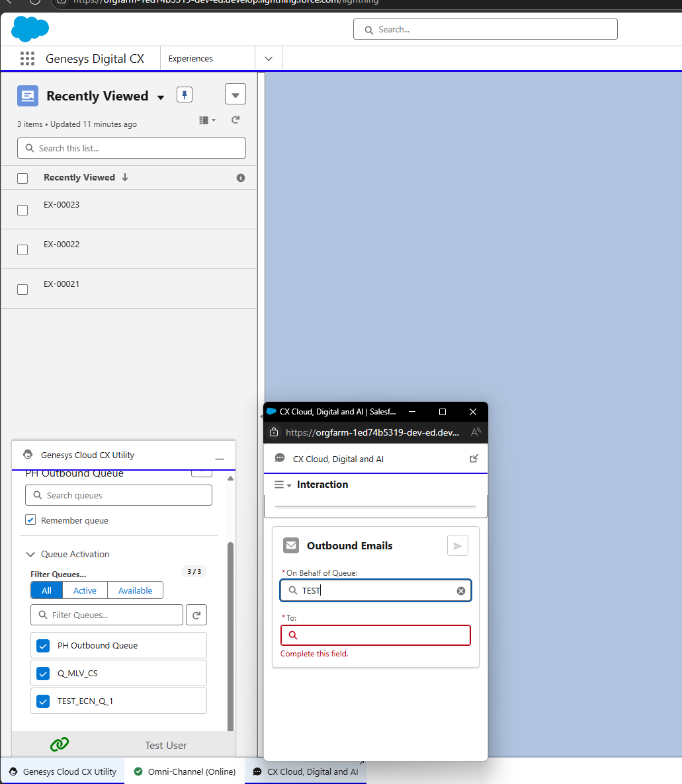Image resolution: width=682 pixels, height=784 pixels.
Task: Click the On Behalf of Queue field
Action: [376, 590]
